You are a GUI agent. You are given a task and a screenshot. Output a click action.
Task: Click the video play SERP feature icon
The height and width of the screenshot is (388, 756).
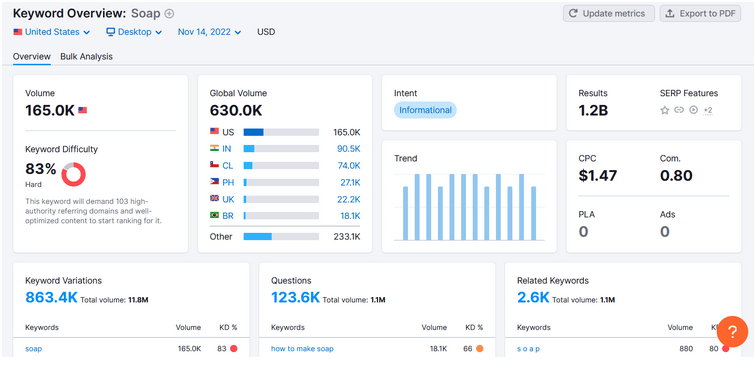tap(693, 110)
